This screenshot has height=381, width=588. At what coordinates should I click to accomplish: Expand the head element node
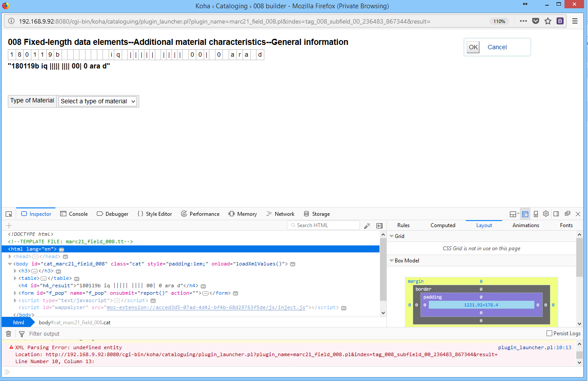(x=10, y=256)
